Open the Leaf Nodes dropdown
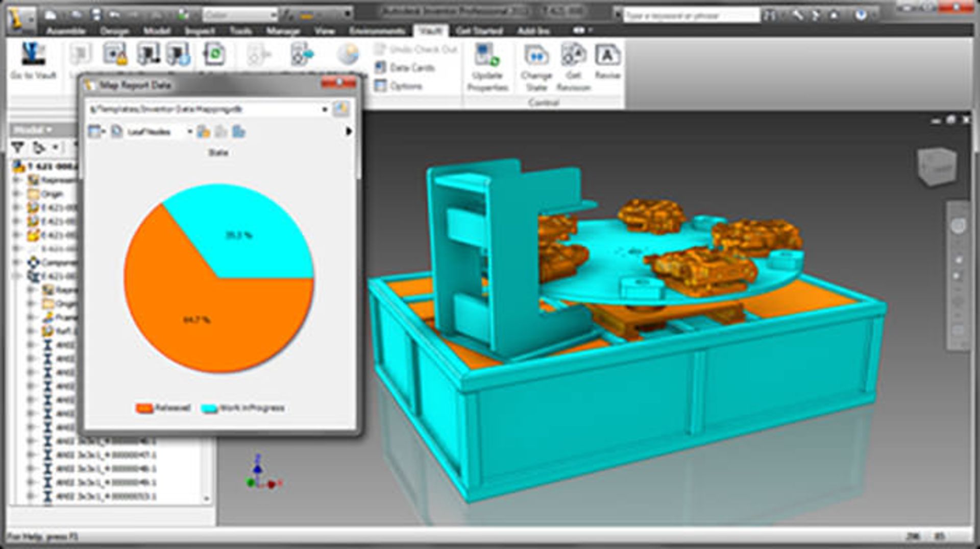Viewport: 980px width, 549px height. [x=189, y=132]
